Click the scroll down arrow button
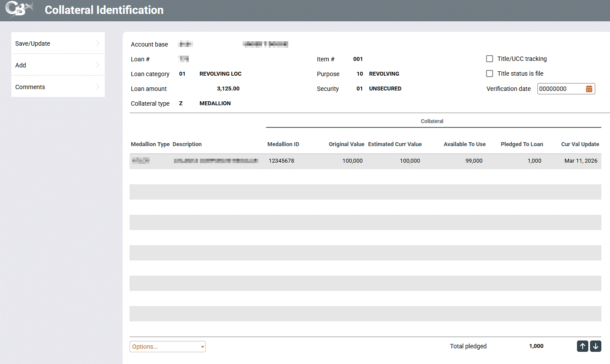610x364 pixels. coord(596,346)
